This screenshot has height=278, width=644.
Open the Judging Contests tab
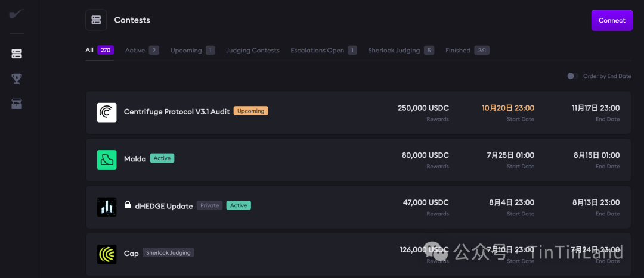pyautogui.click(x=253, y=51)
